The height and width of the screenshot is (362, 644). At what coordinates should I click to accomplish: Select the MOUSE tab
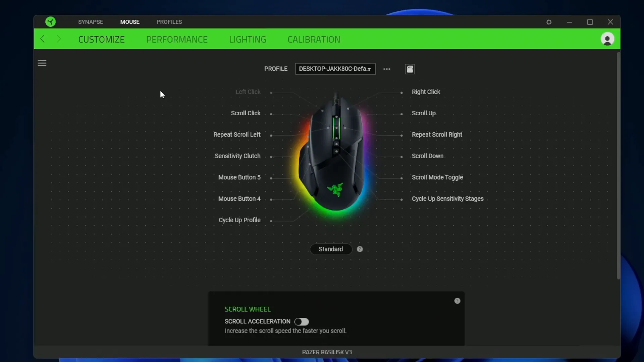(130, 22)
